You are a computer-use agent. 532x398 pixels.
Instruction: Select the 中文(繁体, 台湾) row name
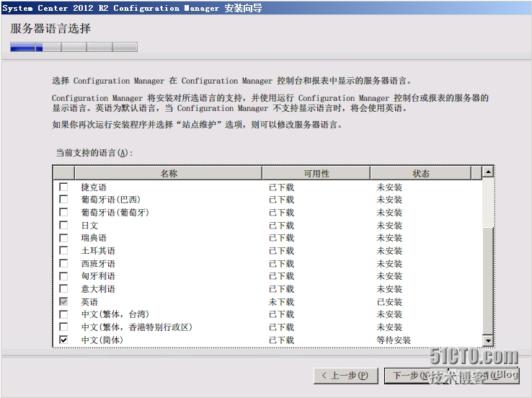click(115, 314)
